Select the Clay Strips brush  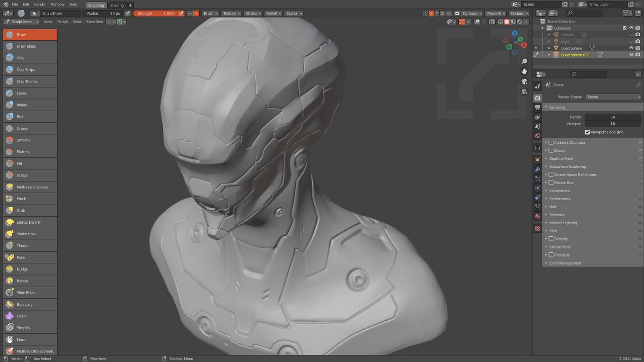point(30,69)
